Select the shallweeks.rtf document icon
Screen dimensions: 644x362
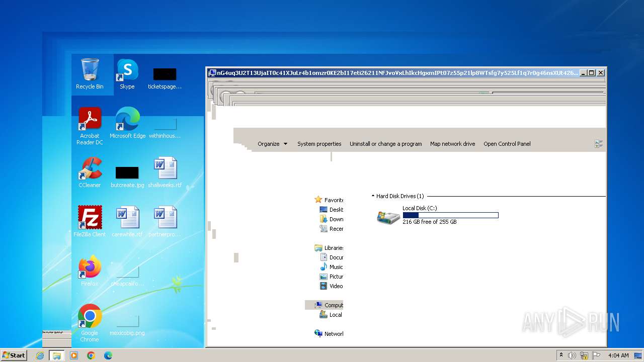point(165,172)
